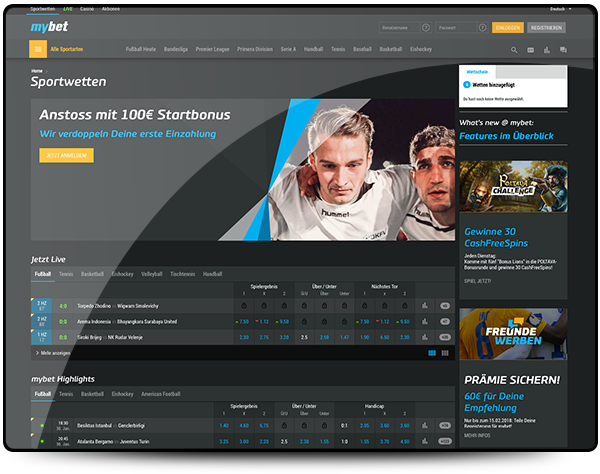Click the help icon beside Passwort field

[482, 28]
